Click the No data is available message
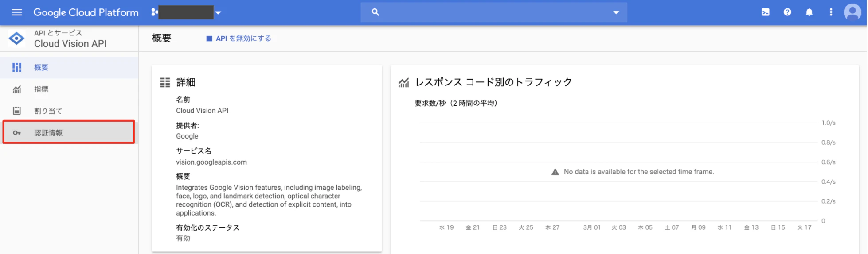The height and width of the screenshot is (254, 868). pyautogui.click(x=639, y=172)
